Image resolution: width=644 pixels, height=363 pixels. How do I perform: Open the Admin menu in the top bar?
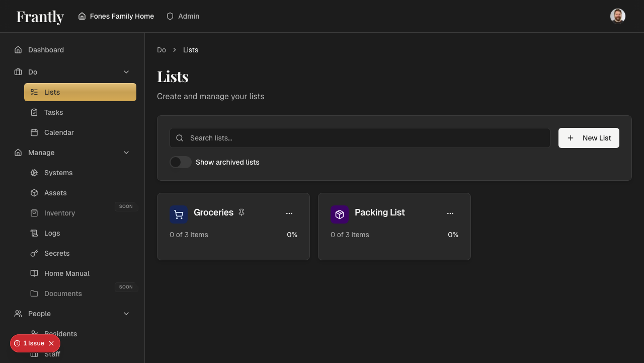[183, 16]
